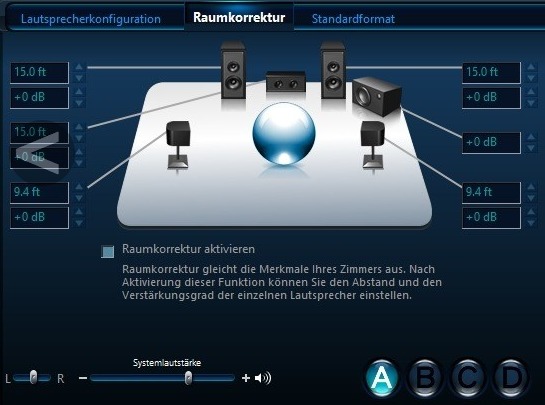Select the Raumkorrektur tab
The image size is (545, 405).
[239, 17]
